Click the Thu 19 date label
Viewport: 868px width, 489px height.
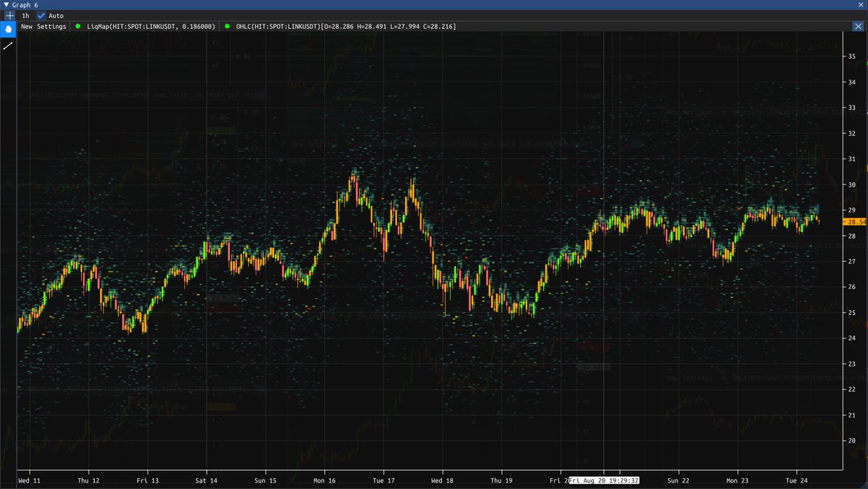(x=501, y=480)
